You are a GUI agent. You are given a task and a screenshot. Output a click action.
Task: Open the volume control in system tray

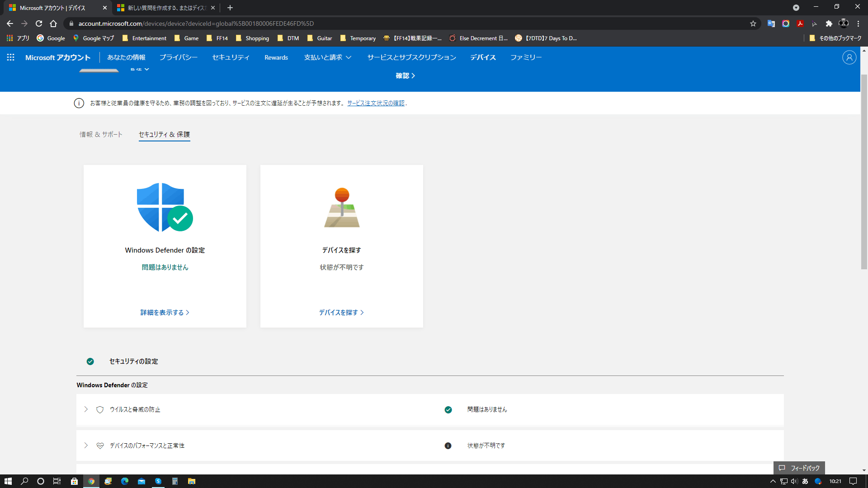pyautogui.click(x=794, y=481)
